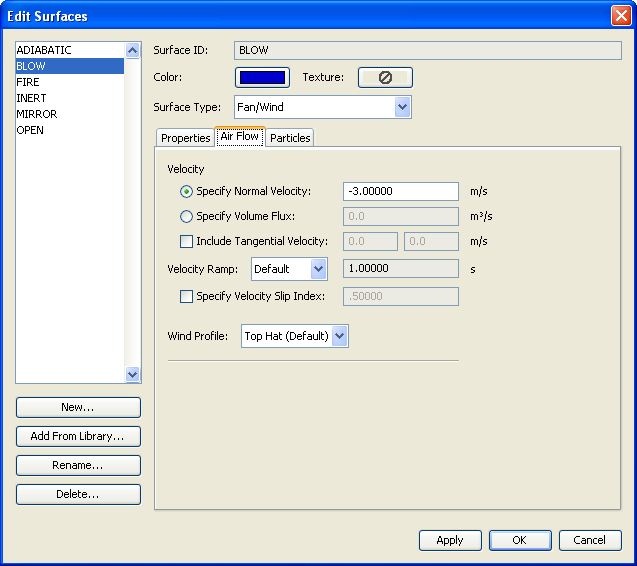637x566 pixels.
Task: Close the Edit Surfaces dialog
Action: (x=620, y=16)
